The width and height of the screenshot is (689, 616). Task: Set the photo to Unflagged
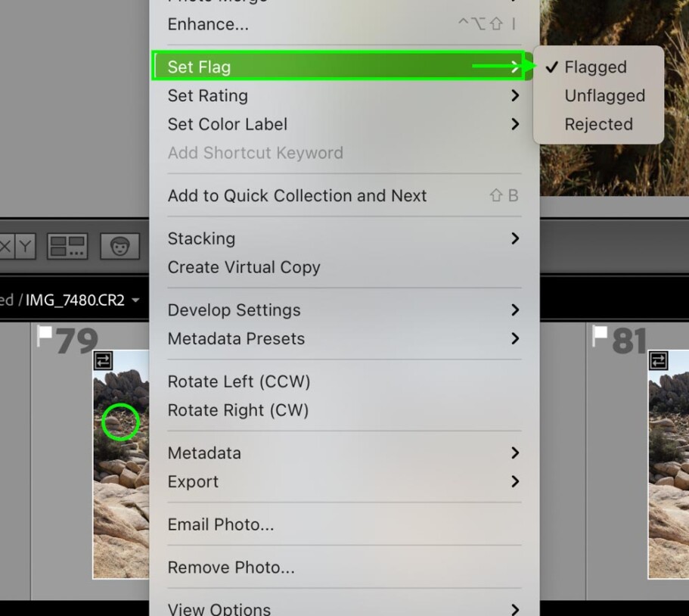coord(604,95)
